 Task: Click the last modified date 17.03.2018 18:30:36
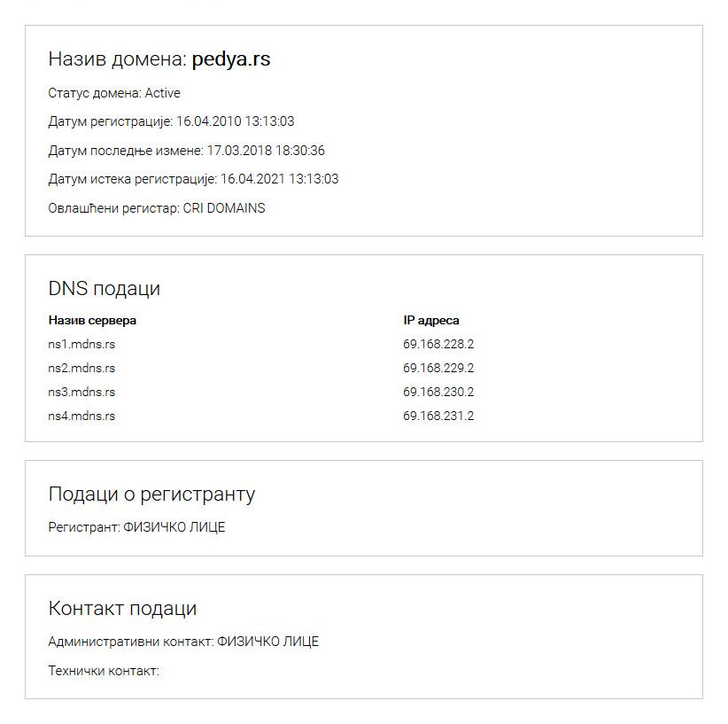[x=266, y=151]
